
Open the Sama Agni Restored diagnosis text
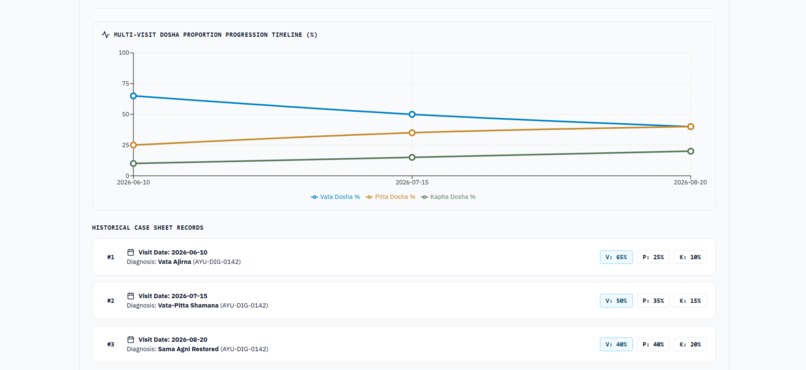click(188, 349)
